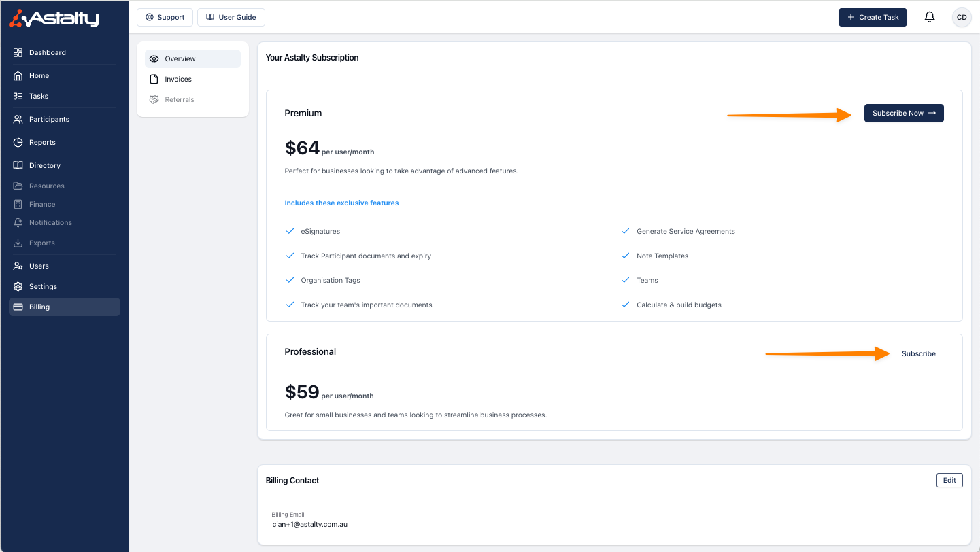
Task: Open Settings from sidebar
Action: click(x=65, y=286)
